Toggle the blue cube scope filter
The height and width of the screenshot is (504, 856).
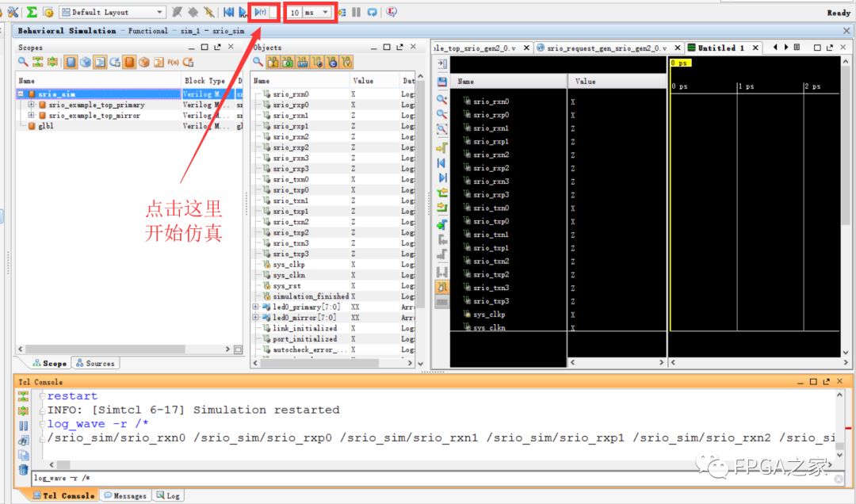coord(85,63)
